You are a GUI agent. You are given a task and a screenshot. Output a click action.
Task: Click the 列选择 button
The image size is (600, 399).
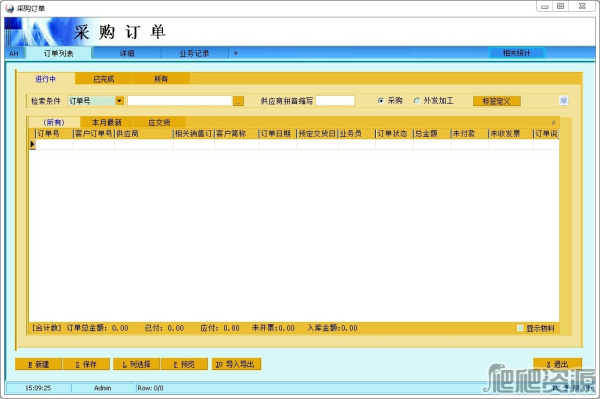click(136, 364)
